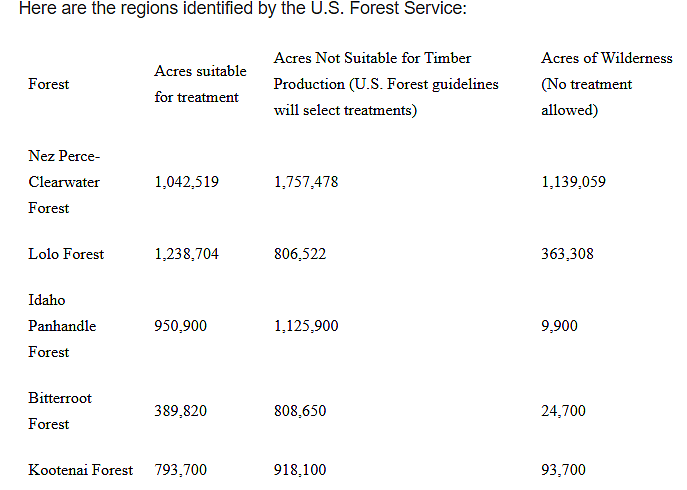Image resolution: width=687 pixels, height=490 pixels.
Task: Click Lolo wilderness value 363,308
Action: [567, 254]
